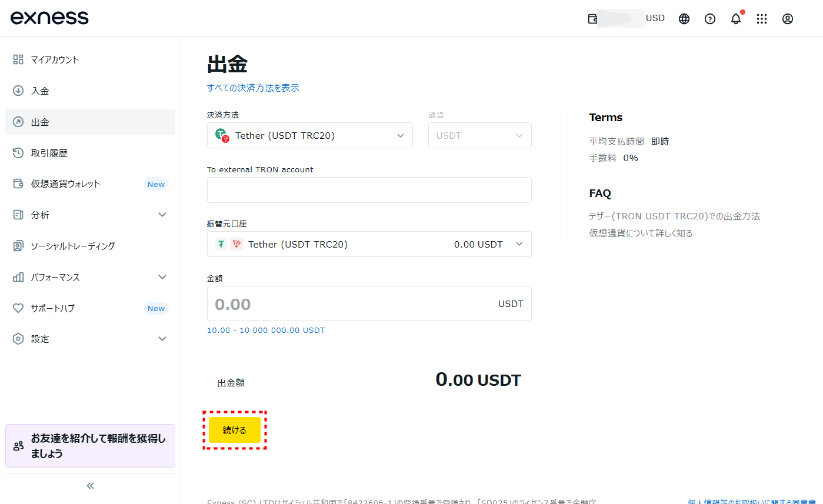Screen dimensions: 823x504
Task: Expand the 設定 submenu chevron
Action: click(163, 339)
